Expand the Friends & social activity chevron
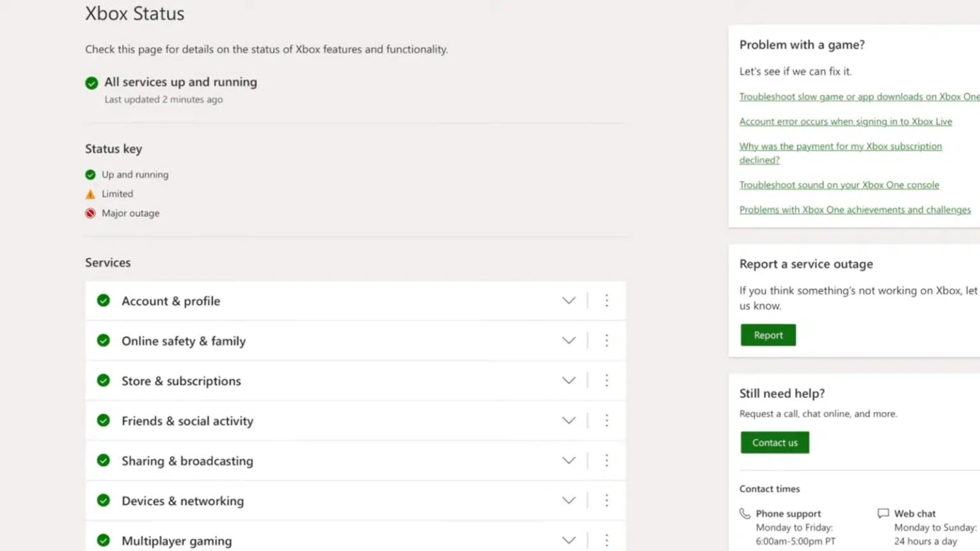The width and height of the screenshot is (980, 551). coord(568,420)
